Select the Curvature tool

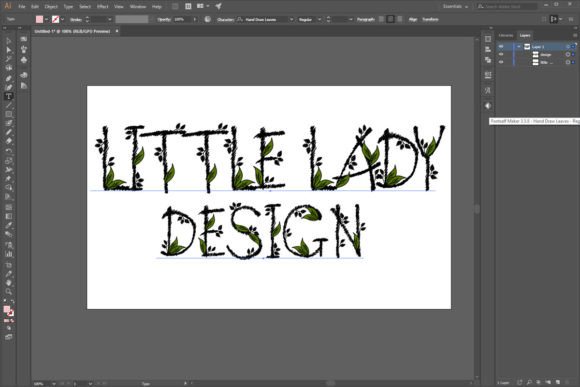pos(9,88)
